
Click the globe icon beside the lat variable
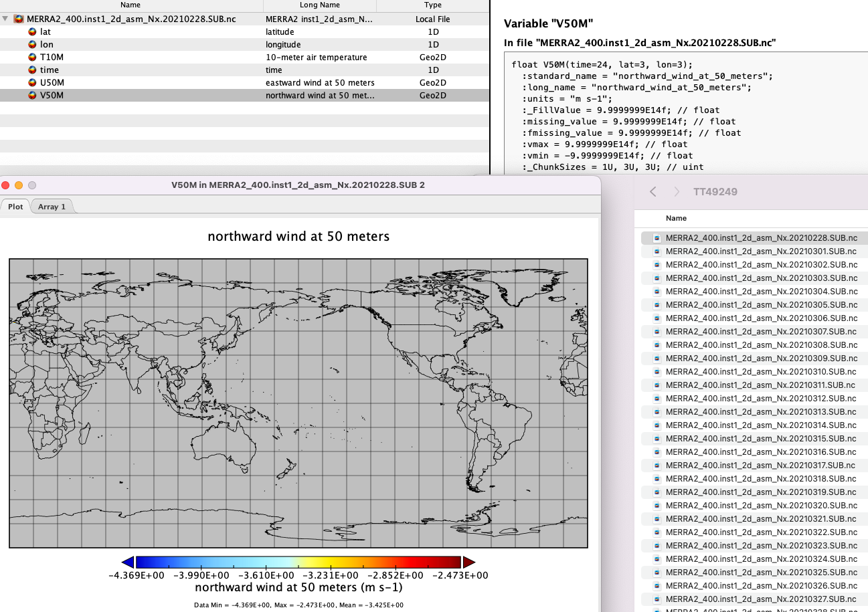[32, 31]
